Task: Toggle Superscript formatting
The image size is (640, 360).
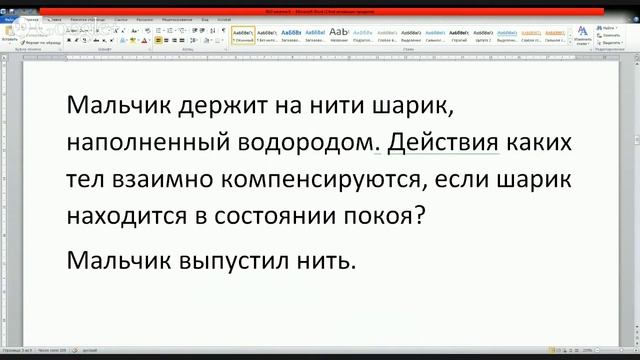Action: point(111,40)
